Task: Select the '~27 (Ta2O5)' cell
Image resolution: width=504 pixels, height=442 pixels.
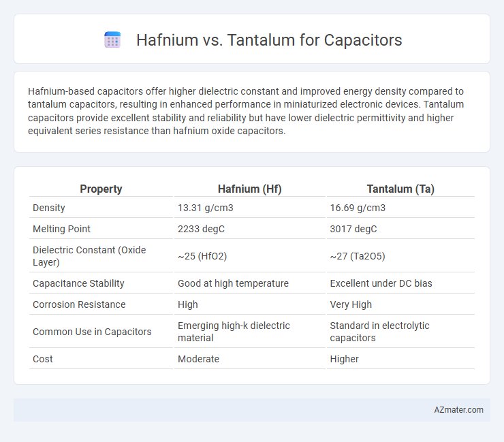Action: (x=358, y=256)
